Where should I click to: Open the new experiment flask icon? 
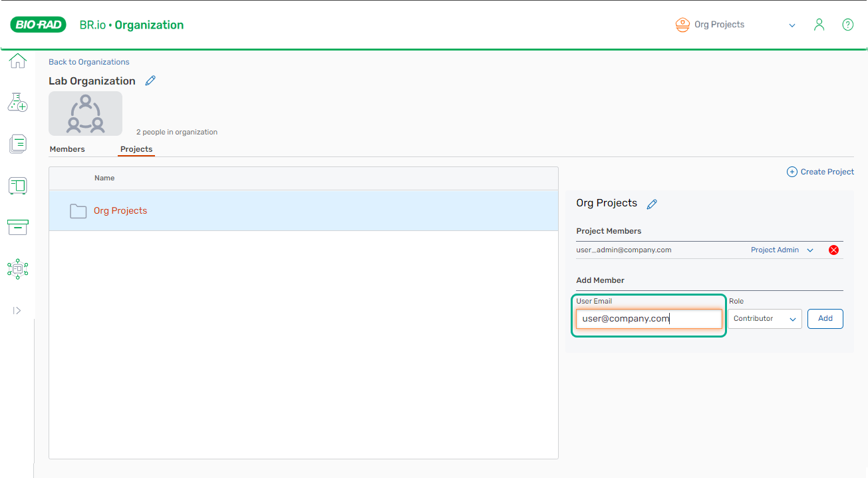click(18, 102)
